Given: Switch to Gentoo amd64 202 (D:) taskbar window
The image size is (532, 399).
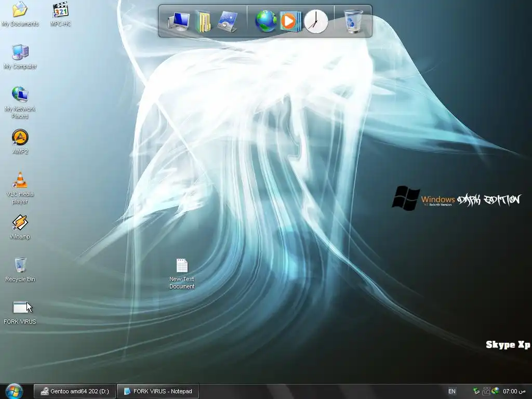Looking at the screenshot, I should click(75, 391).
